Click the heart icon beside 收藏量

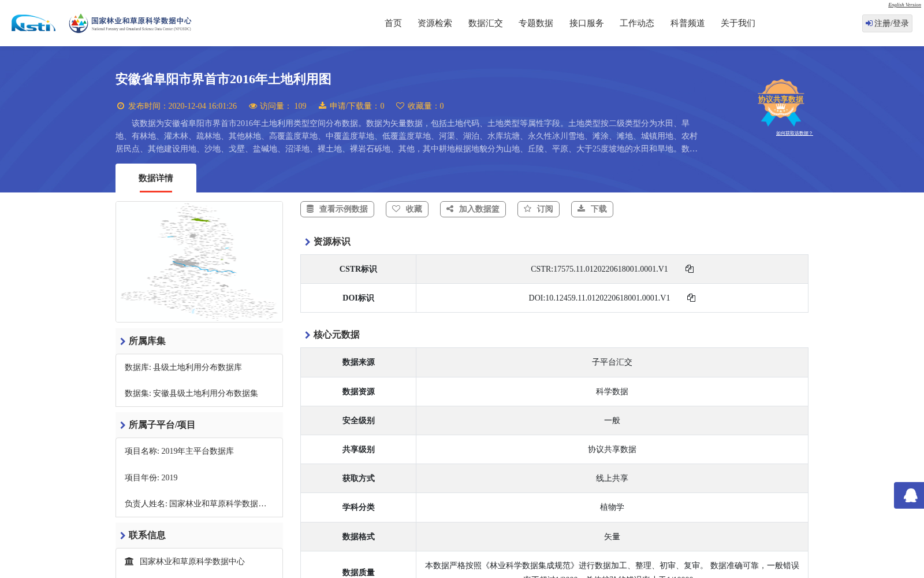point(400,106)
